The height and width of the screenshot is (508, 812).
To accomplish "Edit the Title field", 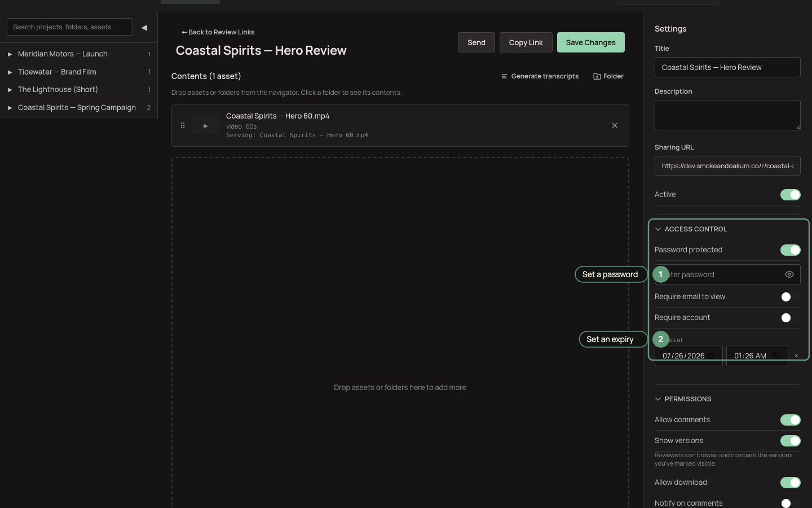I will (x=727, y=67).
